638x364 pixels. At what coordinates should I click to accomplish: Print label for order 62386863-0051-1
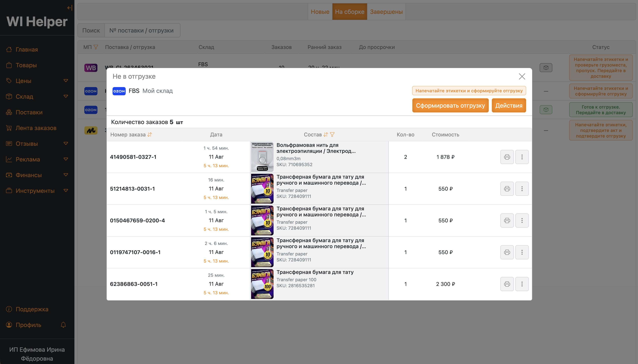coord(507,284)
